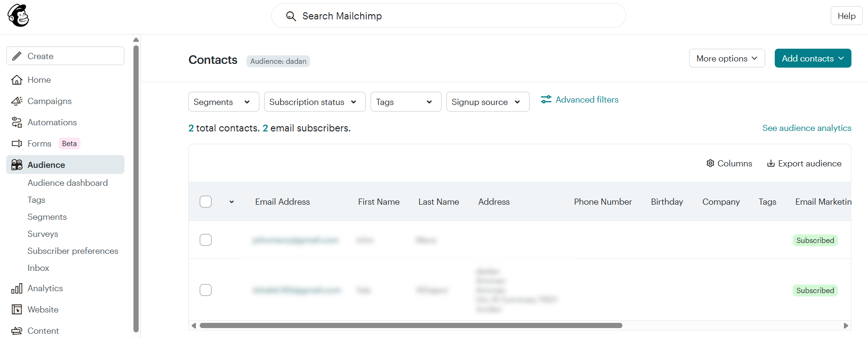The height and width of the screenshot is (338, 868).
Task: Click the Analytics bar chart icon
Action: (x=17, y=288)
